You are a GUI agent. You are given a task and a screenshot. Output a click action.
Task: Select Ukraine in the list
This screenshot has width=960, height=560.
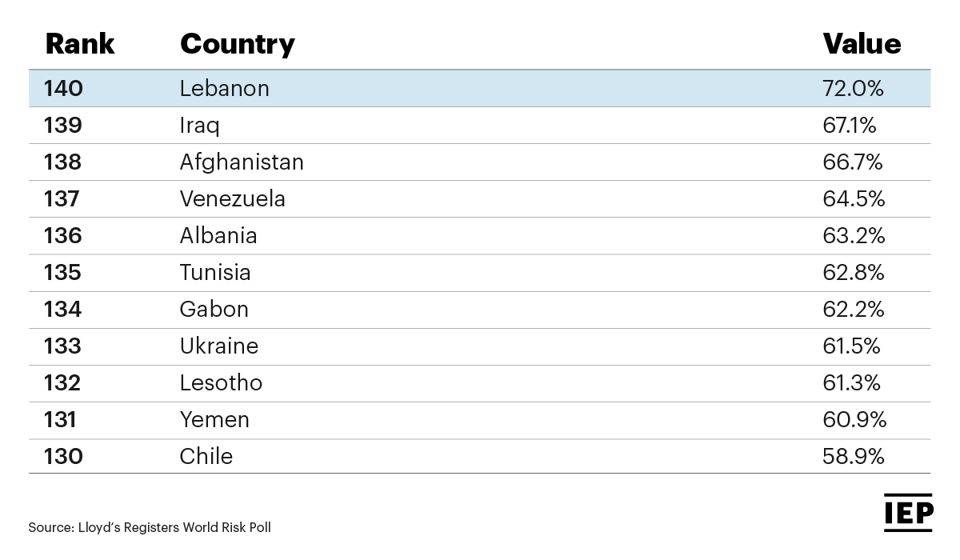pyautogui.click(x=218, y=346)
